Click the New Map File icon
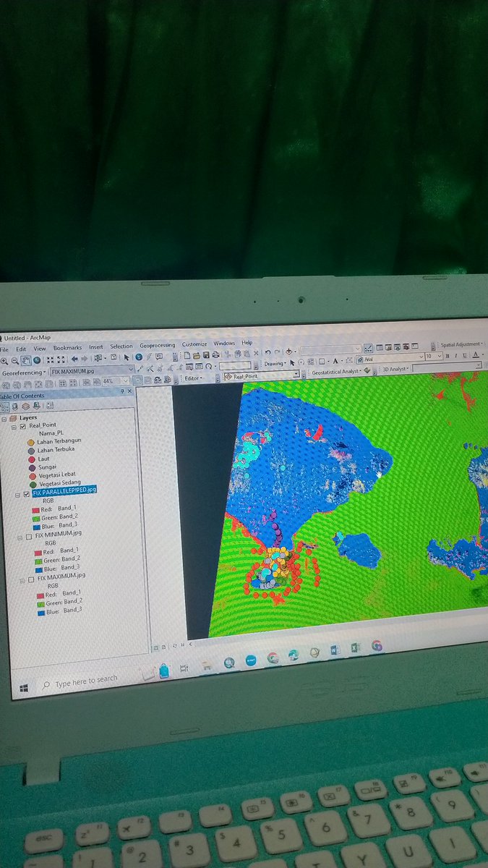Screen dimensions: 488x868 [187, 355]
